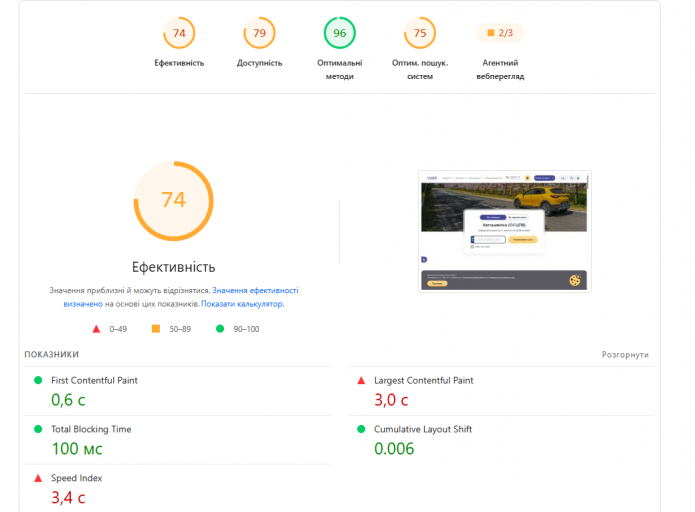The image size is (695, 512).
Task: Expand metrics with Розгорнути
Action: [x=625, y=355]
